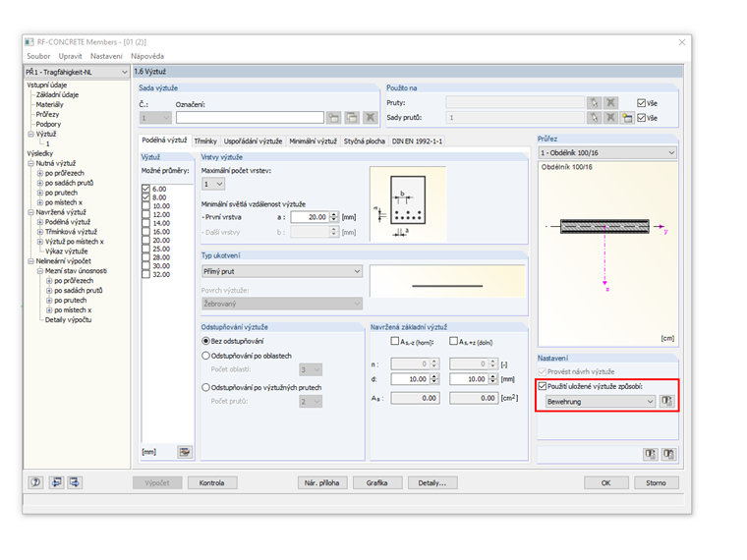Image resolution: width=747 pixels, height=560 pixels.
Task: Click the pick members icon in Pruty row
Action: (594, 102)
